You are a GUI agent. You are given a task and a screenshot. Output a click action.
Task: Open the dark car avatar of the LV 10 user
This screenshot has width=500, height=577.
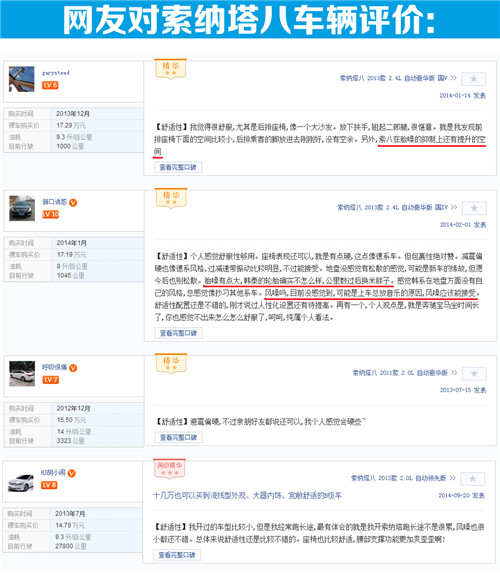click(22, 208)
